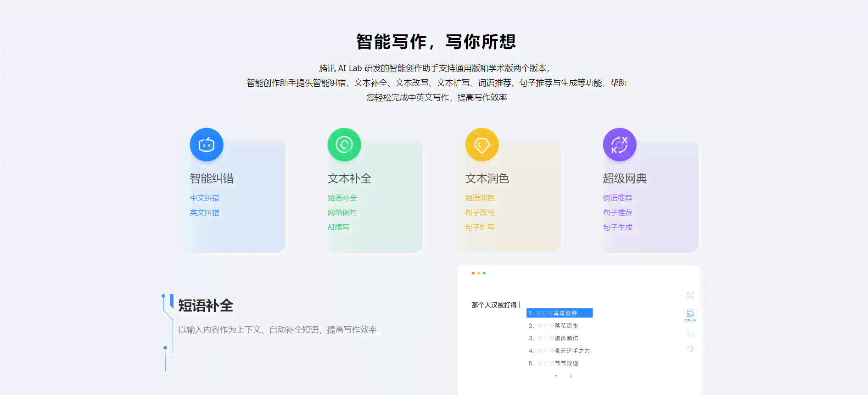The image size is (868, 395).
Task: Open the 句子生成 link
Action: pyautogui.click(x=617, y=227)
